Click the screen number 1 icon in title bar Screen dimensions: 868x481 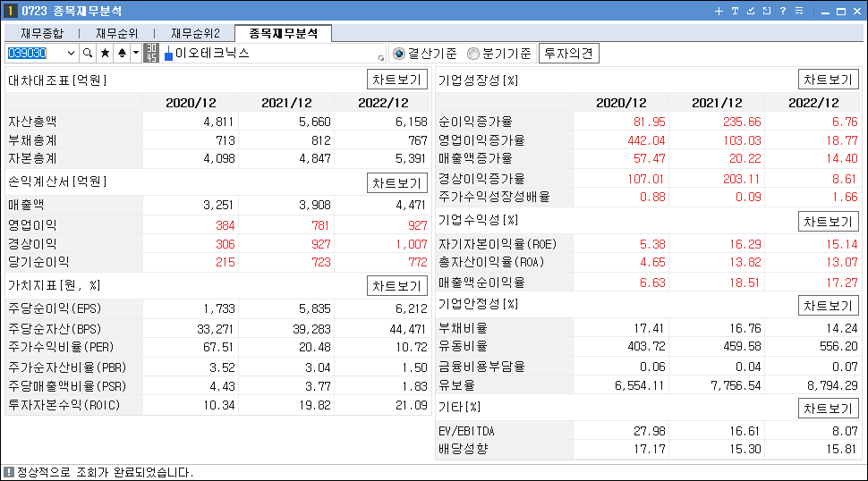(x=10, y=11)
